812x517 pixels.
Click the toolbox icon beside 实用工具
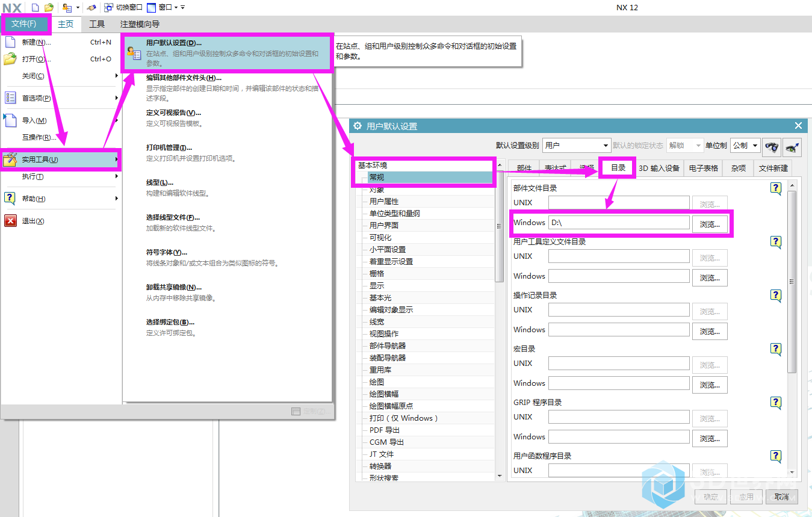click(x=10, y=159)
